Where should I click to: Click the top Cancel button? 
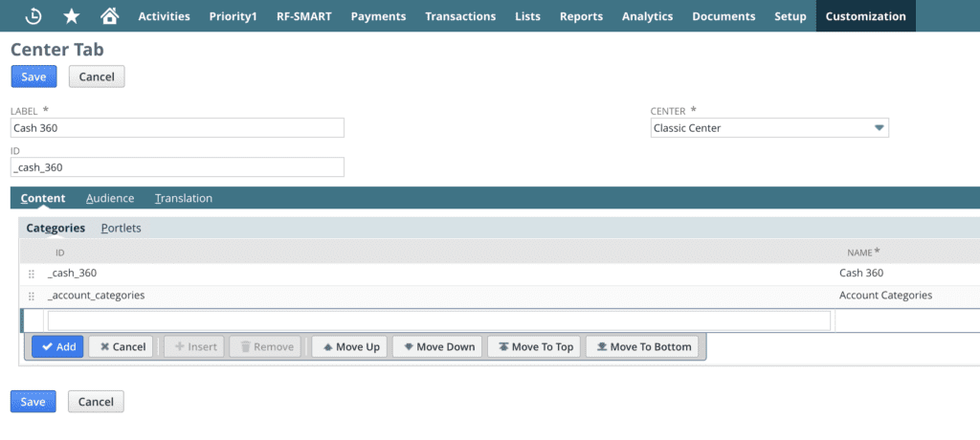[x=97, y=77]
